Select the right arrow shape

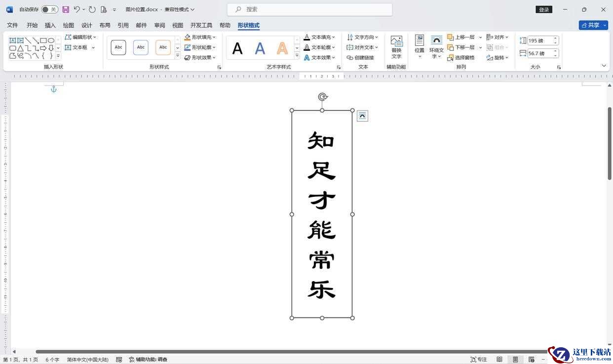(43, 48)
